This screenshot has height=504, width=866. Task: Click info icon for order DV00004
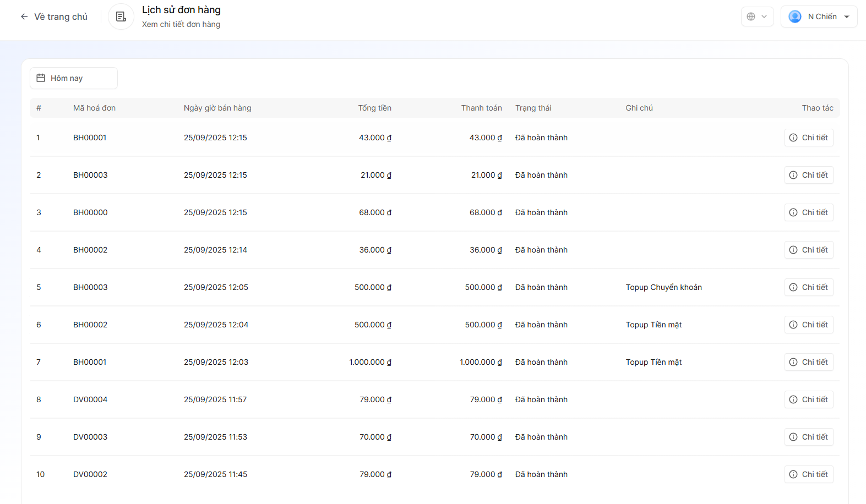point(793,399)
